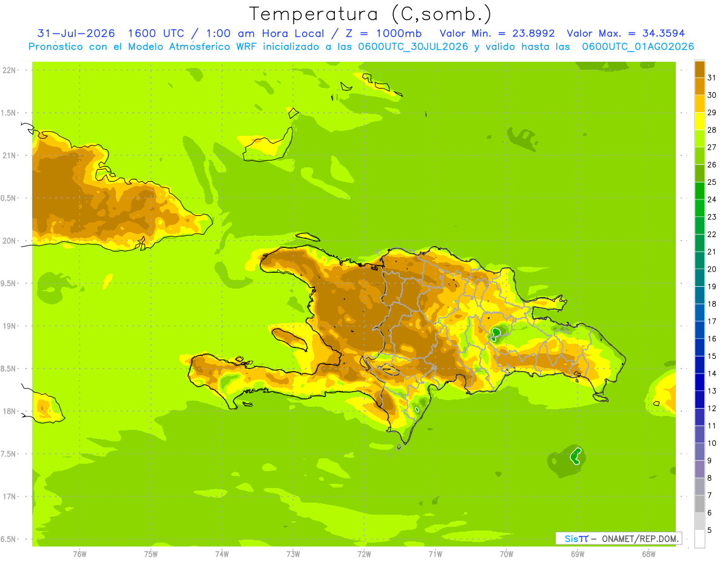This screenshot has width=728, height=562.
Task: Click the "21N" latitude label
Action: coord(9,156)
